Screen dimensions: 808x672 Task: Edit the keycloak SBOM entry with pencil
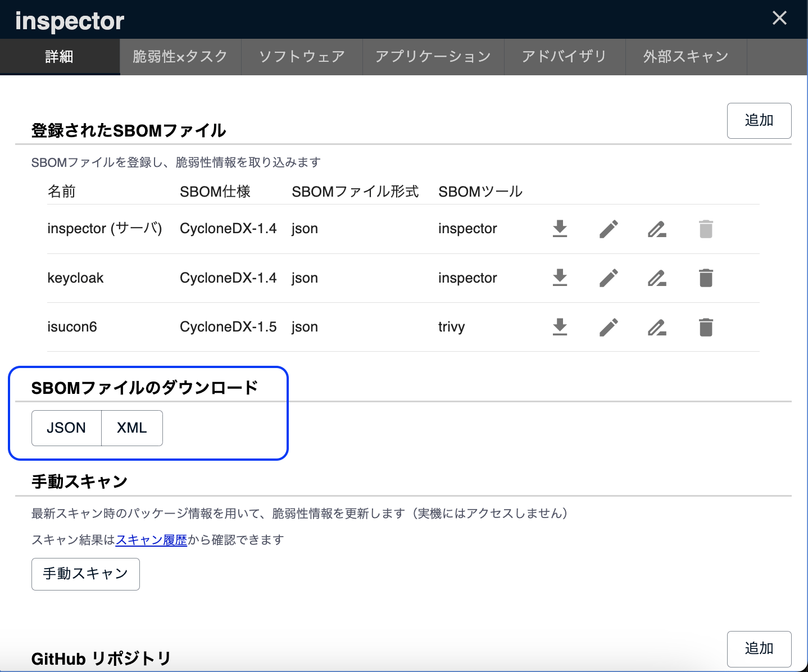(609, 278)
